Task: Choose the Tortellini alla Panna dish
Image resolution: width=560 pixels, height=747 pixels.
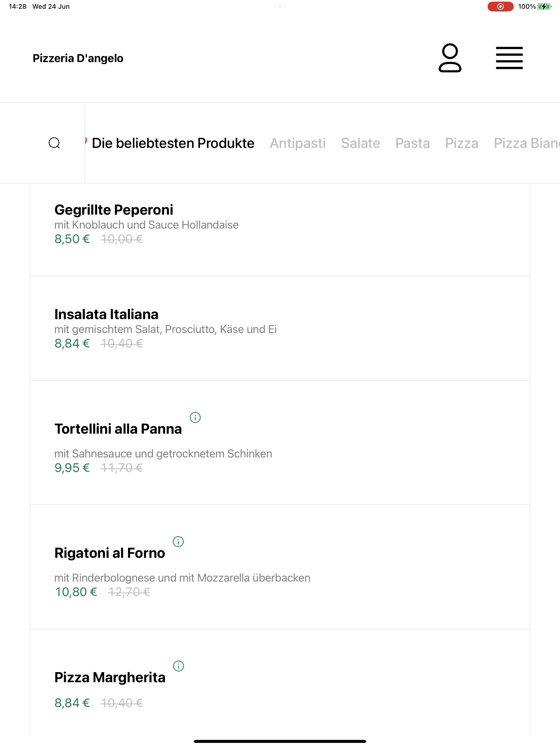Action: 280,443
